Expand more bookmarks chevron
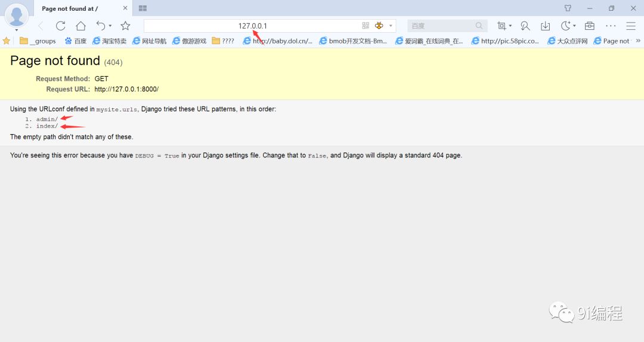644x342 pixels. pyautogui.click(x=638, y=41)
